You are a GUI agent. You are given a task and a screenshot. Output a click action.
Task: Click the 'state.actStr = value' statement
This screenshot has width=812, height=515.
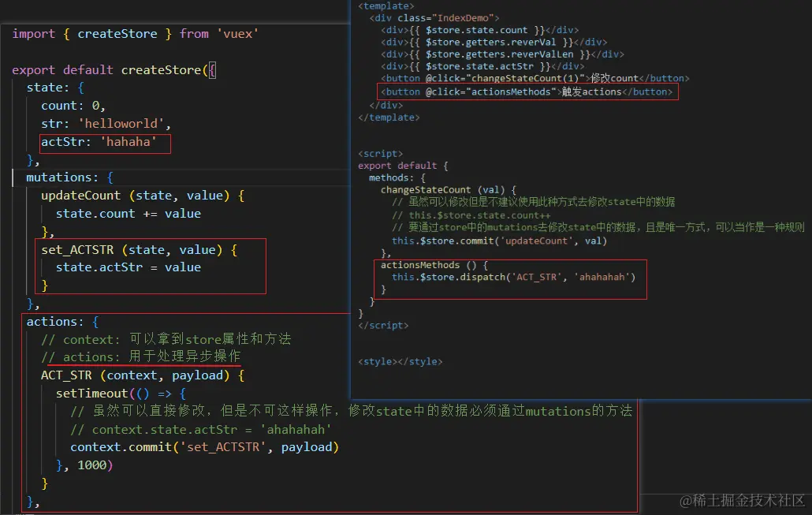(128, 267)
